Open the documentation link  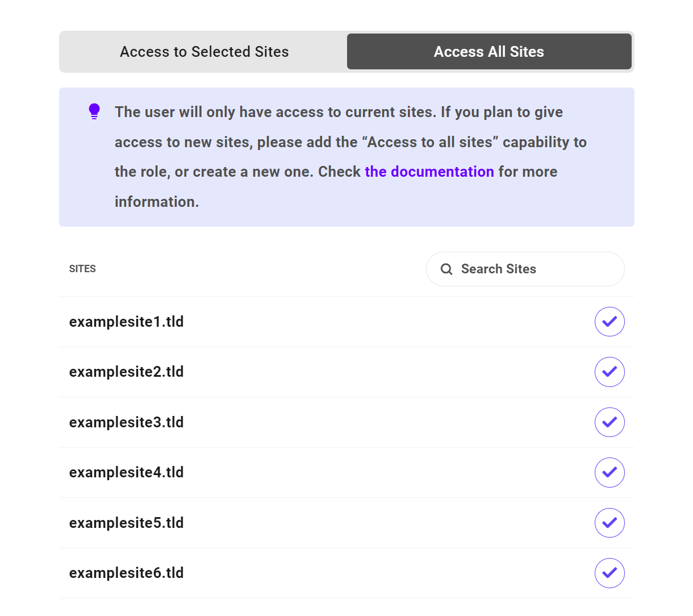click(429, 172)
